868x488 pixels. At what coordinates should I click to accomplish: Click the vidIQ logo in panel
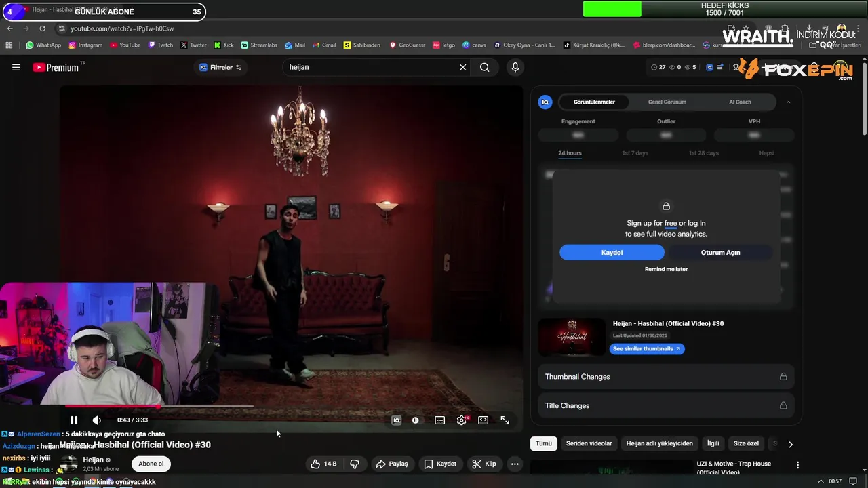pyautogui.click(x=545, y=102)
